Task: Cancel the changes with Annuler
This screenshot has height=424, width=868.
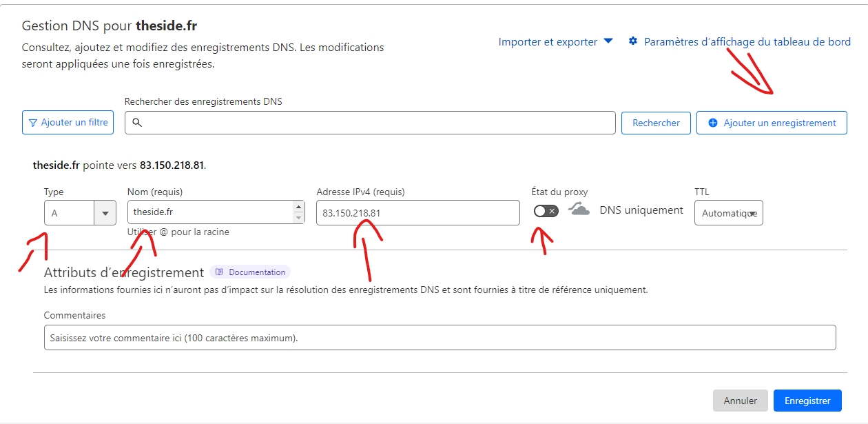Action: (740, 401)
